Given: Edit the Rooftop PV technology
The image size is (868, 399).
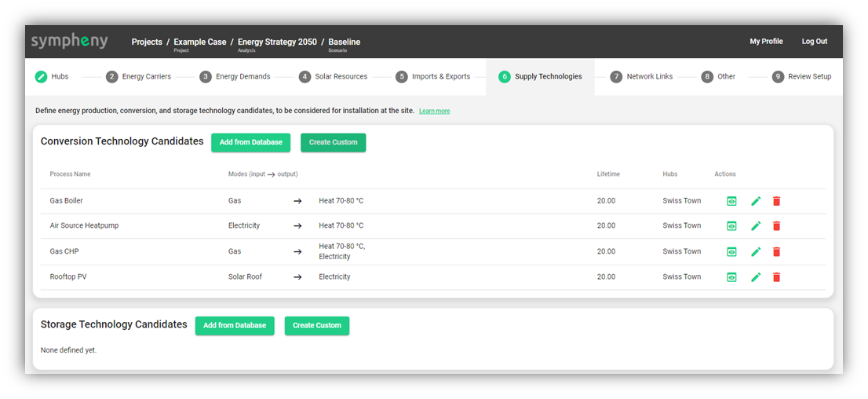Looking at the screenshot, I should point(756,277).
